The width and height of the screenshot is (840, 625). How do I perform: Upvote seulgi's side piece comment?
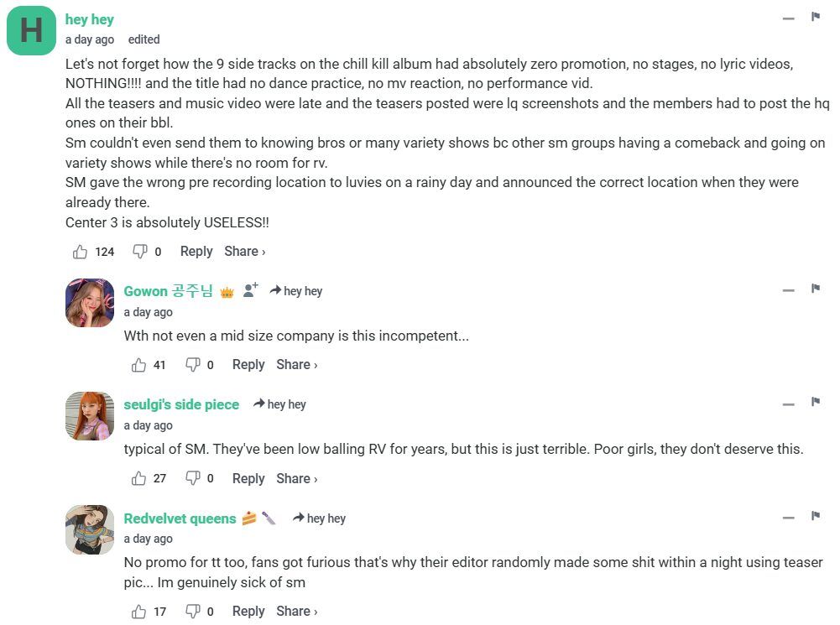coord(138,478)
